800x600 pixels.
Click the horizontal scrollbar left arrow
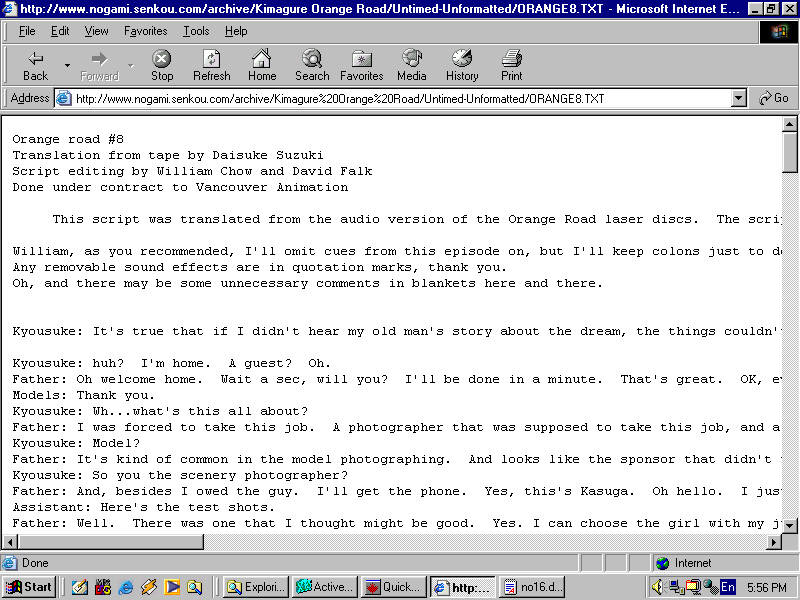(x=10, y=542)
